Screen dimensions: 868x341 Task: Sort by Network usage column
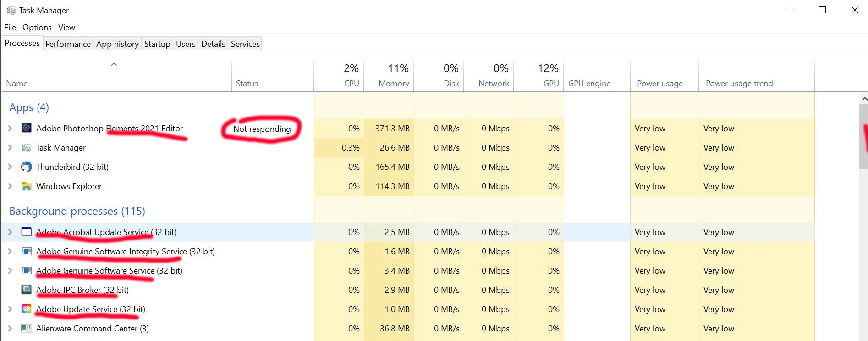tap(489, 76)
